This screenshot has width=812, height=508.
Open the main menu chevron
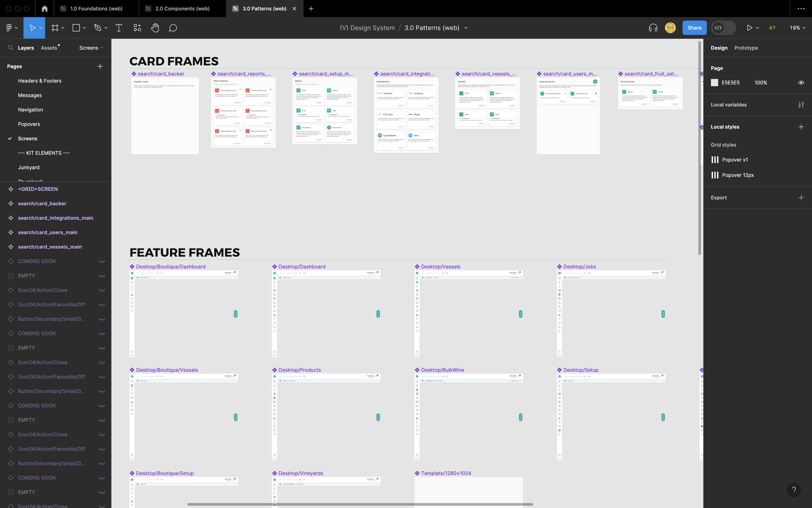click(x=16, y=28)
